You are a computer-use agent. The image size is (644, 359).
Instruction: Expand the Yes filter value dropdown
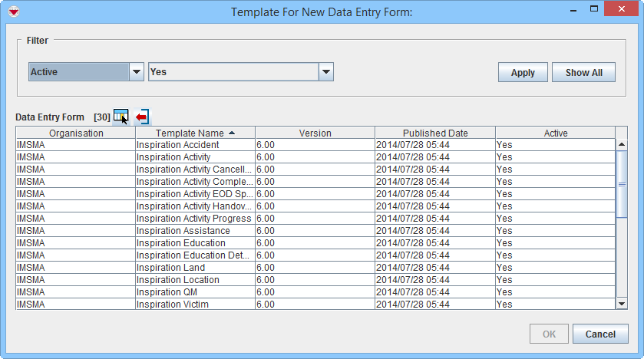tap(326, 72)
